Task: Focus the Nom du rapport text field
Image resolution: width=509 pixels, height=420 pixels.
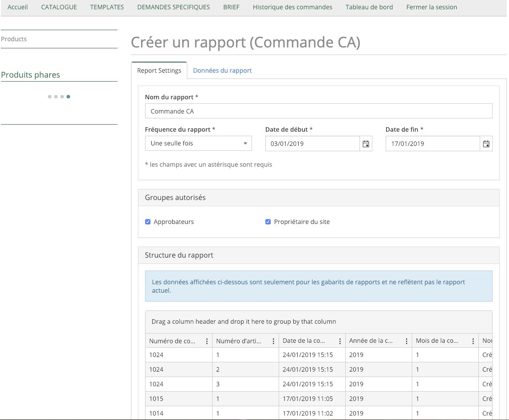Action: (319, 111)
